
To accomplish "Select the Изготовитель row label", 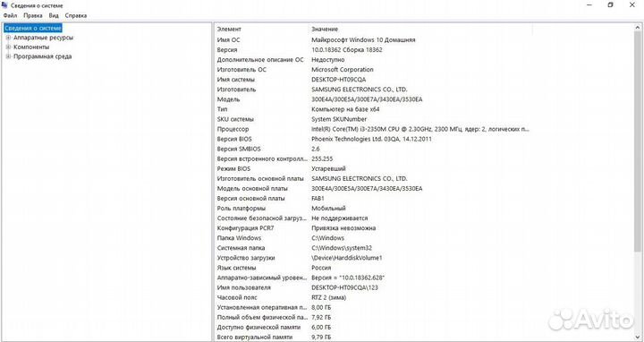I will pos(236,90).
